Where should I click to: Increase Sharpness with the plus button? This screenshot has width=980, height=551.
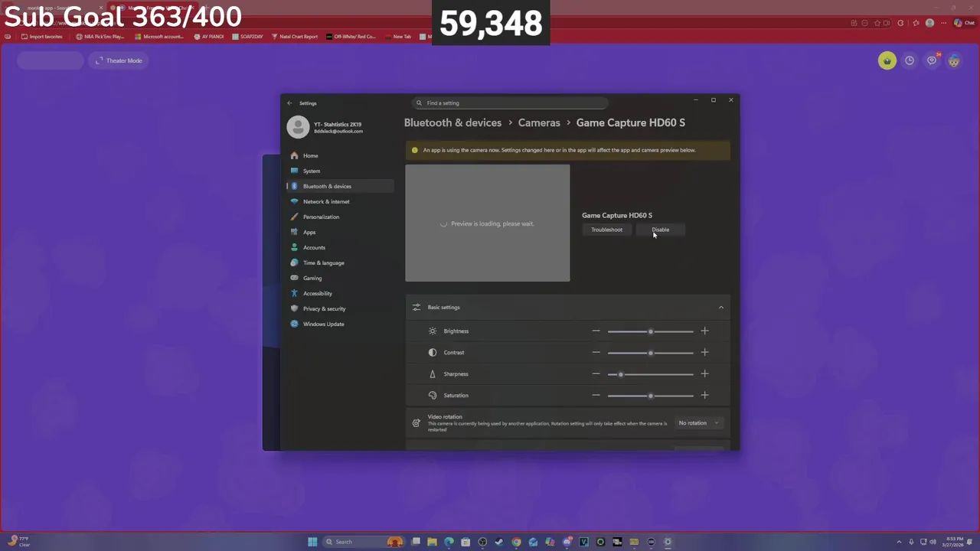tap(704, 374)
